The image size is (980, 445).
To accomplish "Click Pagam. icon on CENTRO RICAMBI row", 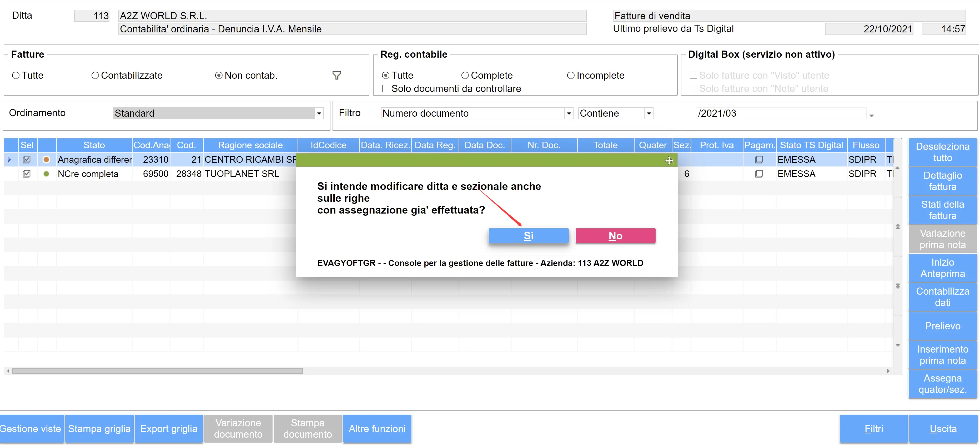I will 758,160.
